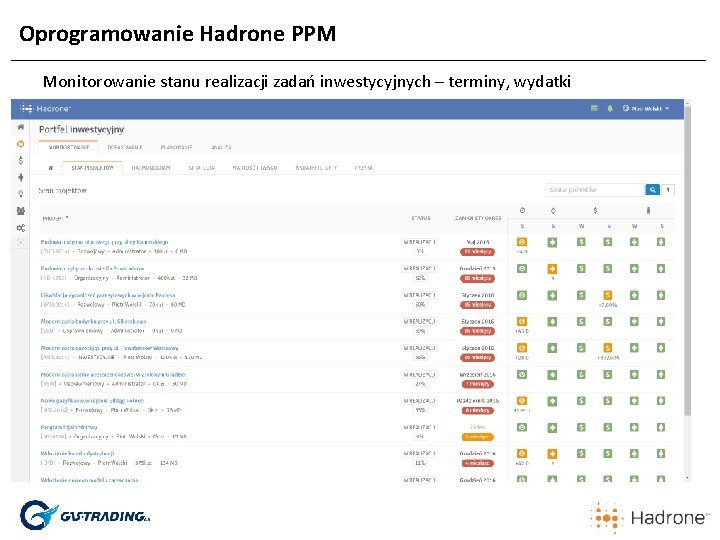This screenshot has width=720, height=540.
Task: Sort by the Projekt column header
Action: click(56, 218)
